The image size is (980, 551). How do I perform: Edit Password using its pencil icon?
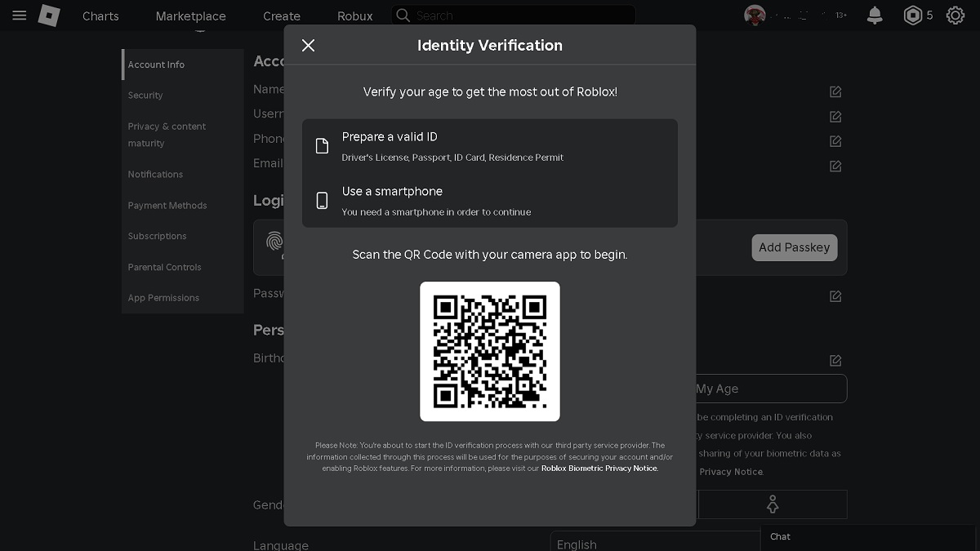click(x=835, y=295)
